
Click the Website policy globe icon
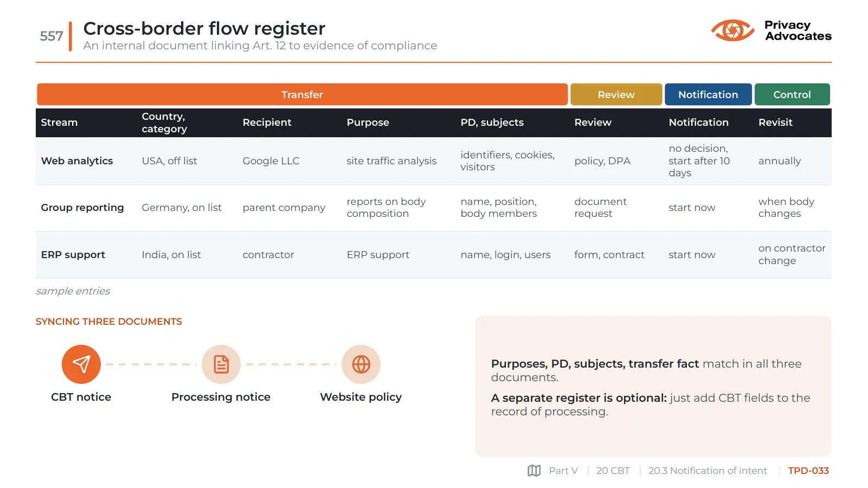361,364
